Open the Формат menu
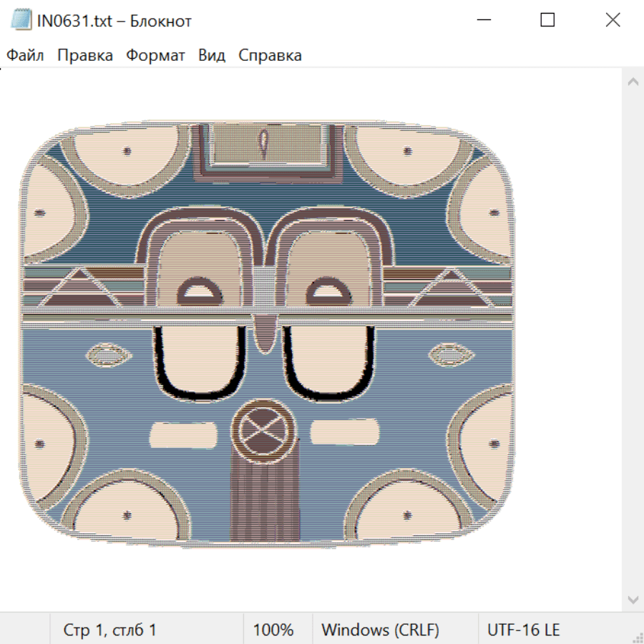The width and height of the screenshot is (644, 644). (155, 56)
